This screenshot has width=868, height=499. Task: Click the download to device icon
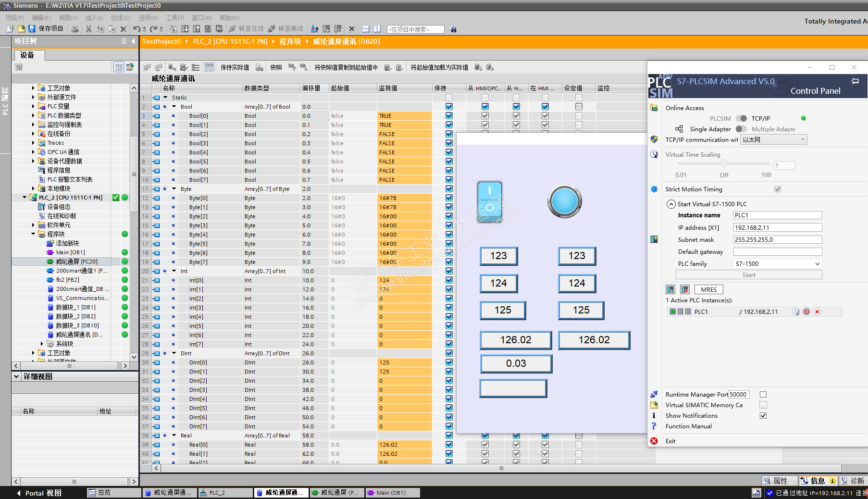pos(185,29)
